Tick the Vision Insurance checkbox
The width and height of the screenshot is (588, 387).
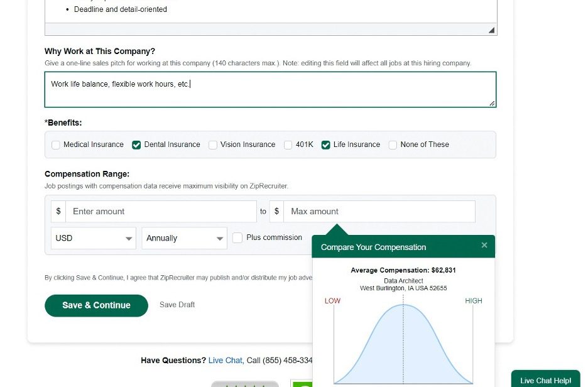(213, 145)
